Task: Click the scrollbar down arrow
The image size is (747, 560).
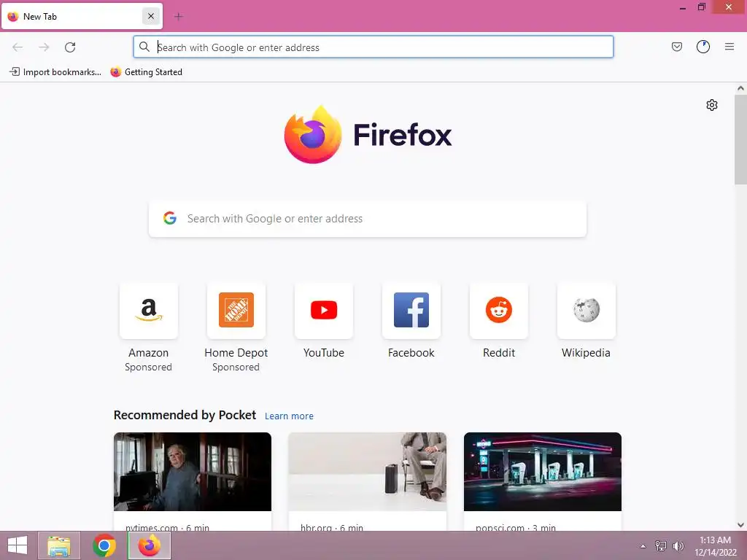Action: tap(740, 525)
